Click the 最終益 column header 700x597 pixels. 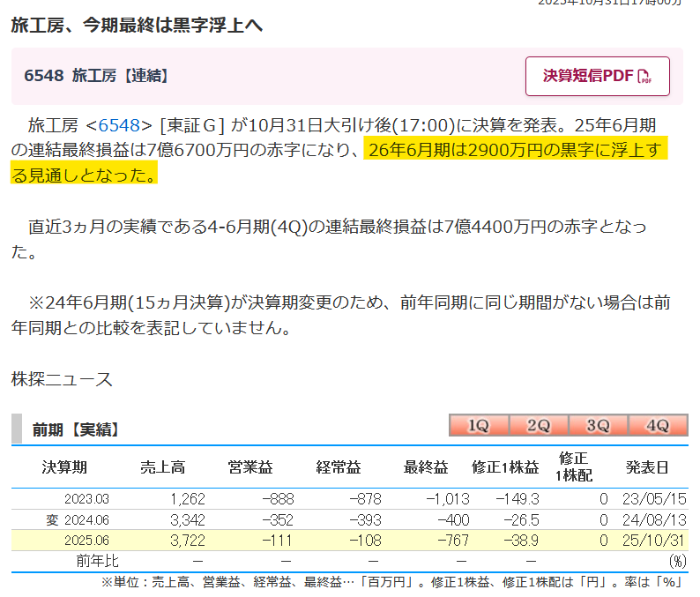point(426,467)
